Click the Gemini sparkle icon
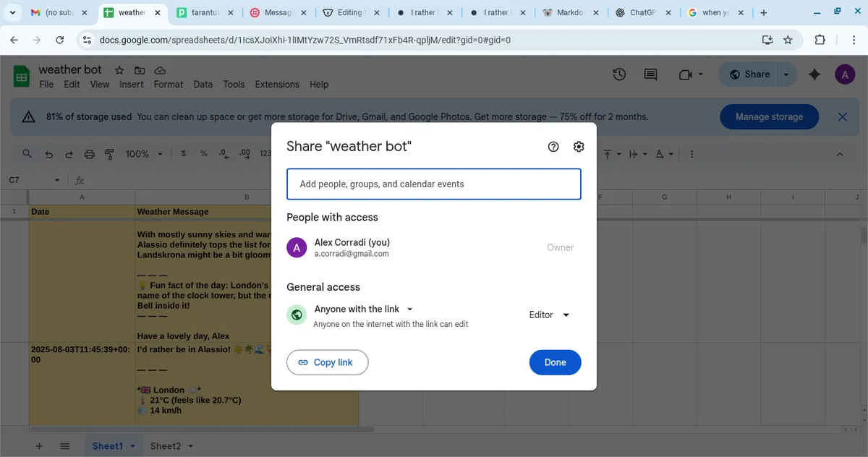Viewport: 868px width, 457px height. point(814,74)
